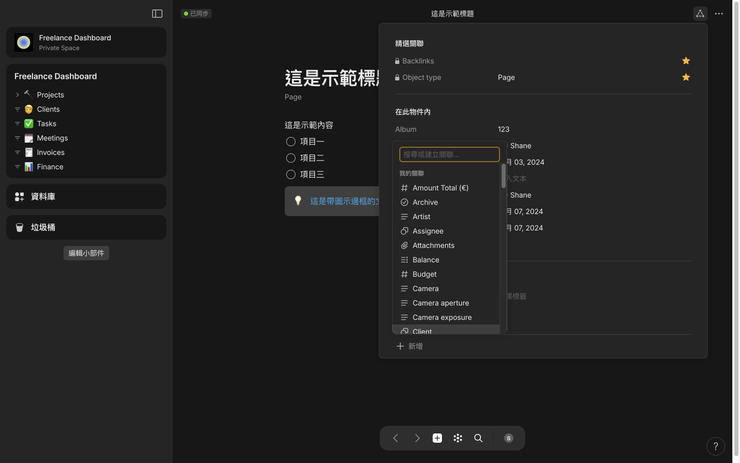Open the profile avatar in bottom bar
Viewport: 740px width, 463px height.
[x=508, y=438]
